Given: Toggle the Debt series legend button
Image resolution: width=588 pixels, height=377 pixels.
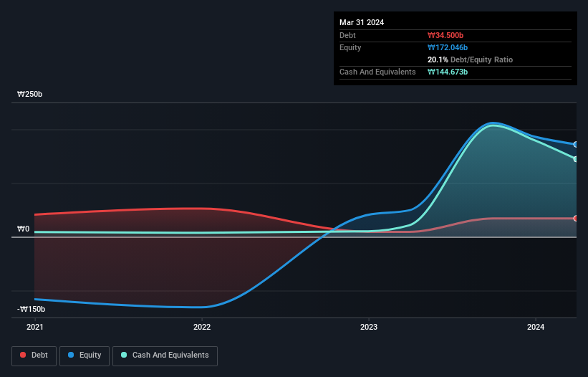Looking at the screenshot, I should tap(34, 355).
